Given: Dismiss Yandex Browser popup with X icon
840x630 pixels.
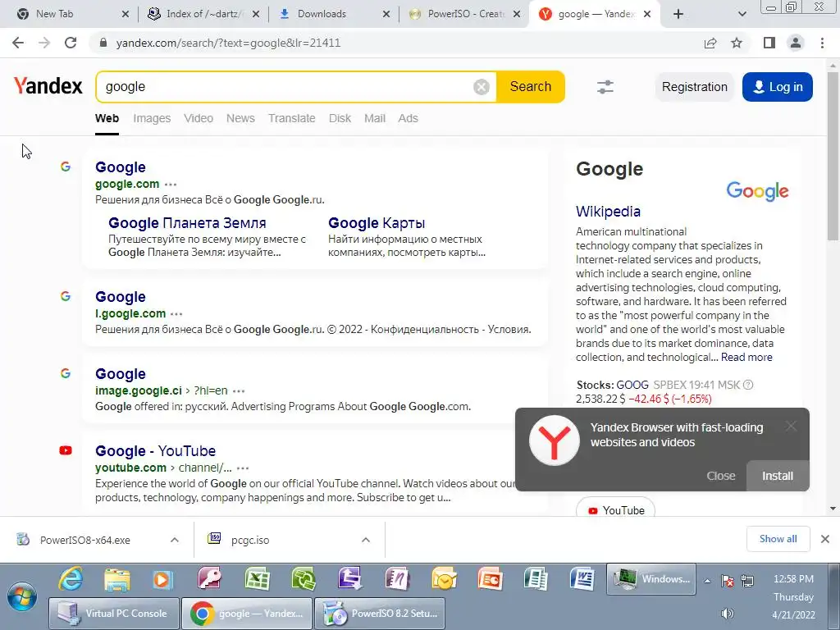Looking at the screenshot, I should tap(791, 426).
